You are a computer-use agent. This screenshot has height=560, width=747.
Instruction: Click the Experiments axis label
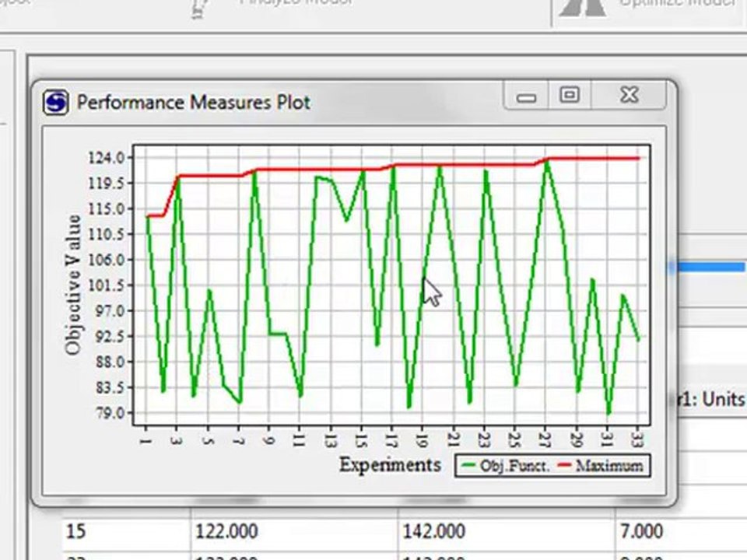click(x=390, y=464)
